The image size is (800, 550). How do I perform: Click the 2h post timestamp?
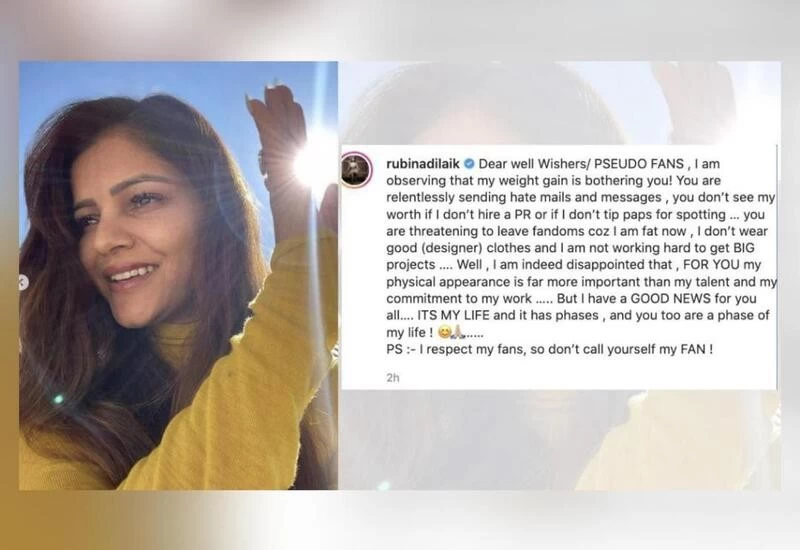pos(392,378)
